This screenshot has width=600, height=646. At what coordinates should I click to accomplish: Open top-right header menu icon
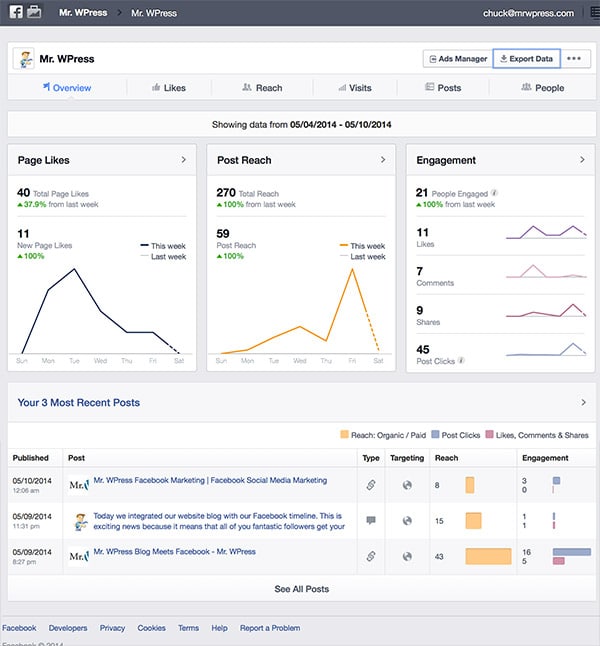pyautogui.click(x=595, y=12)
